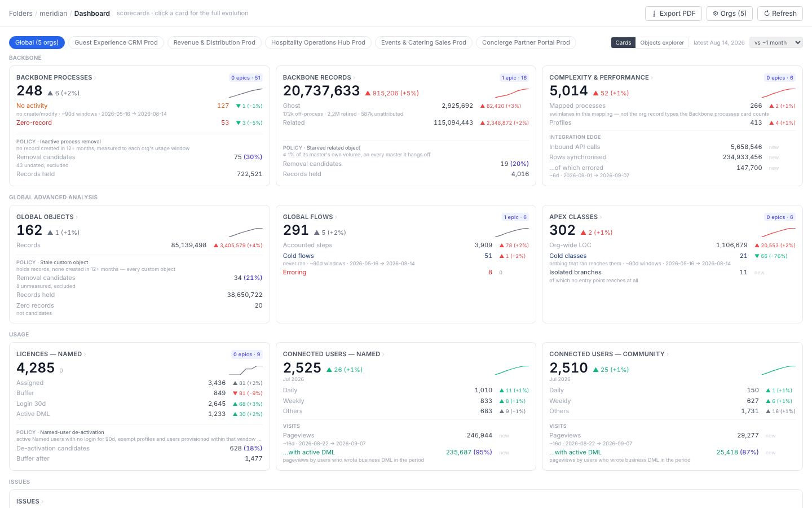Click the 75 (30%) removal candidates value

(x=248, y=157)
